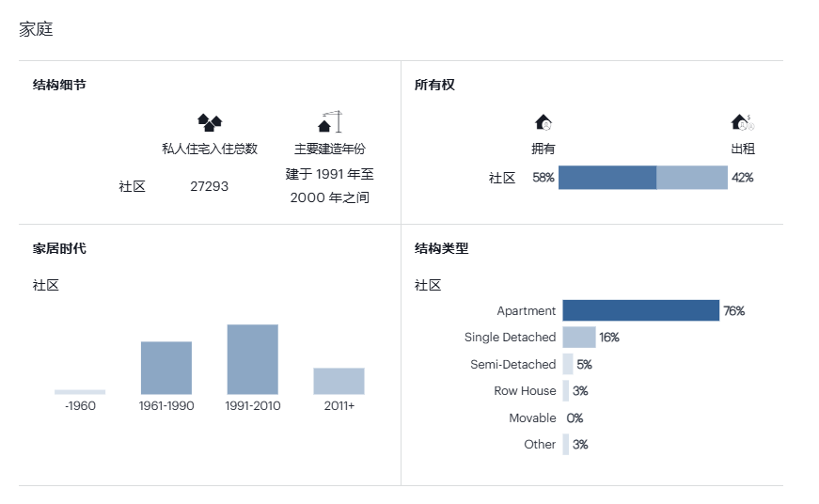Click the 1961-1990 axis label
819x504 pixels.
pyautogui.click(x=166, y=406)
